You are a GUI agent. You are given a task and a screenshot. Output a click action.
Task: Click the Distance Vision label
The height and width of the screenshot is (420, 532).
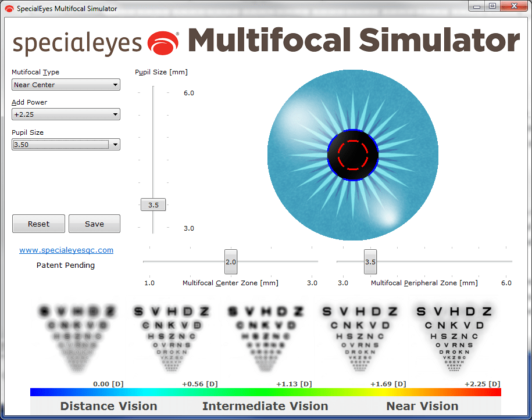(x=108, y=407)
